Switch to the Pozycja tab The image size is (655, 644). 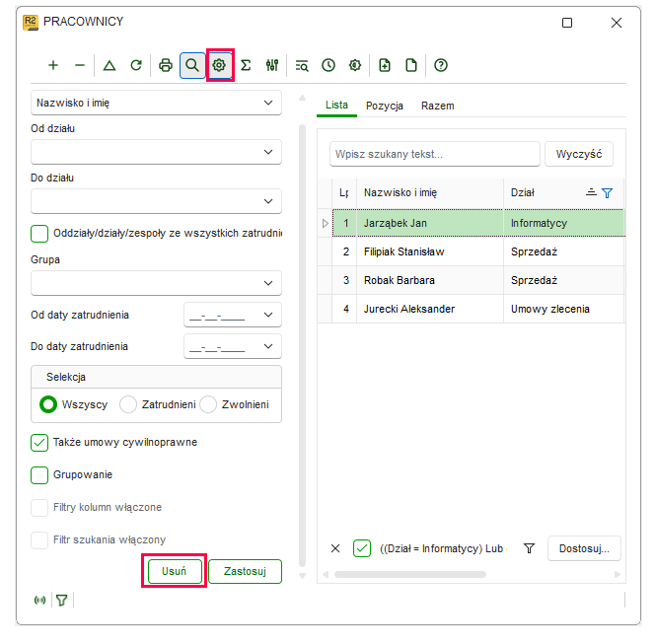[385, 106]
